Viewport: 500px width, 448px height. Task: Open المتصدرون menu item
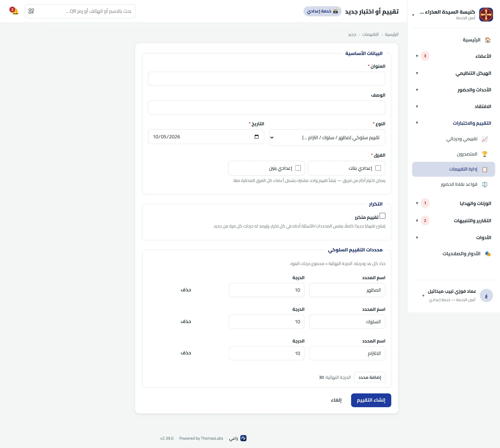click(x=454, y=154)
